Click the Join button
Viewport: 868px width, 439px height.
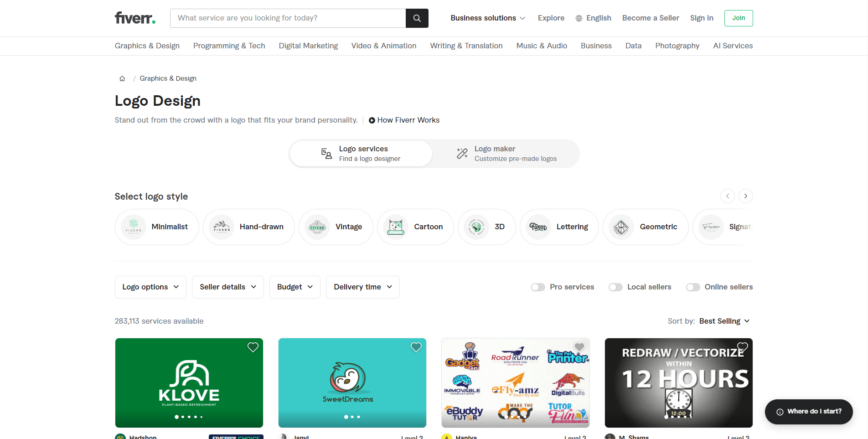738,18
